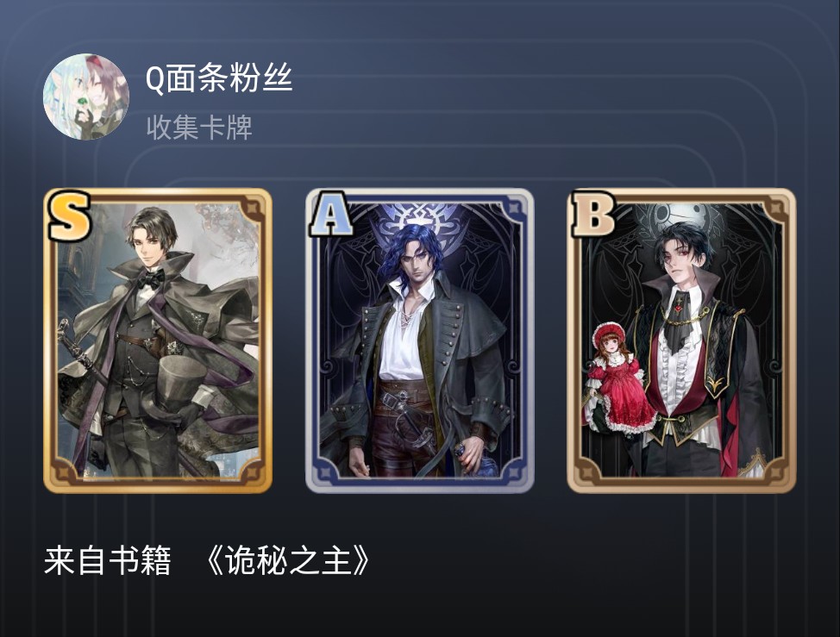Select the A-rank blue card

(419, 340)
